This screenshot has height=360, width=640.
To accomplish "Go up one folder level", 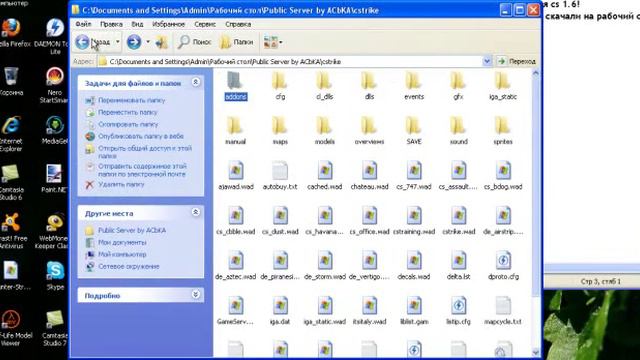I will [162, 42].
